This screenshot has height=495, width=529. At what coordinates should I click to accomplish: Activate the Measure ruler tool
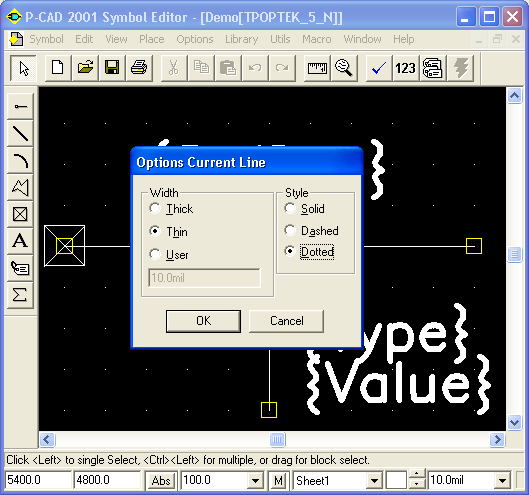(x=317, y=68)
